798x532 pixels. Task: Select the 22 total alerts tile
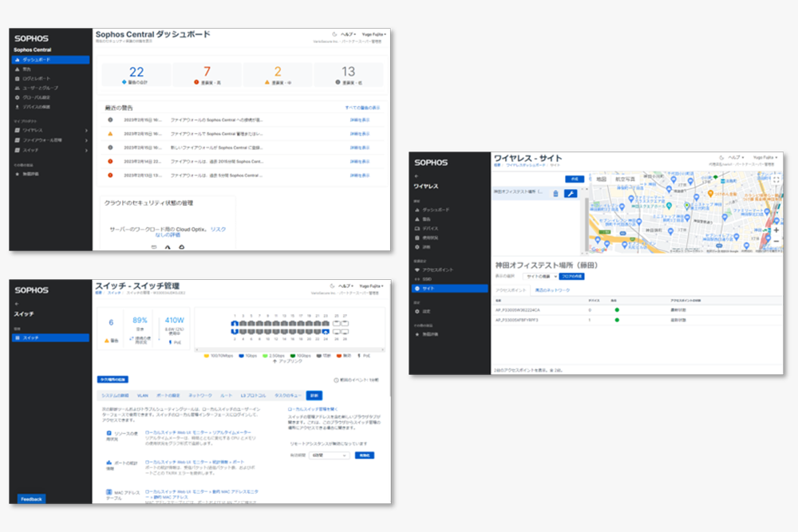tap(136, 74)
